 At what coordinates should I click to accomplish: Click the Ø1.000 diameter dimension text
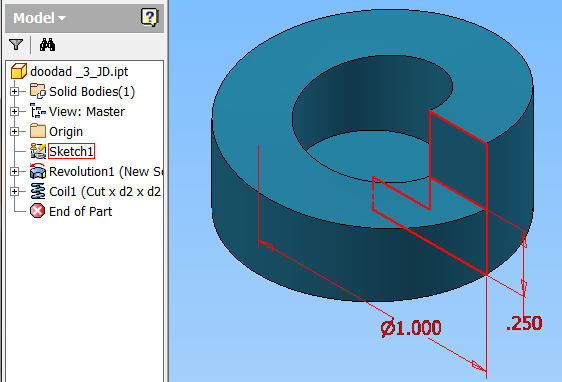coord(411,328)
